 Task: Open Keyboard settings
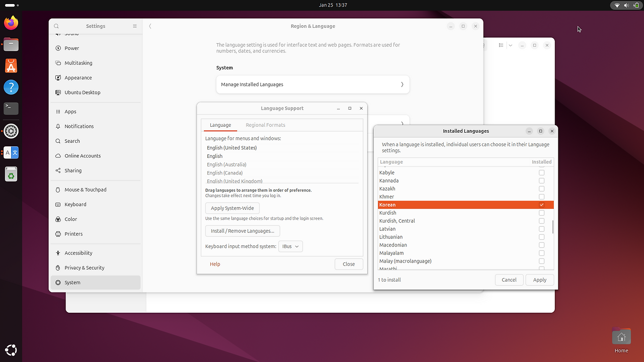pos(96,205)
